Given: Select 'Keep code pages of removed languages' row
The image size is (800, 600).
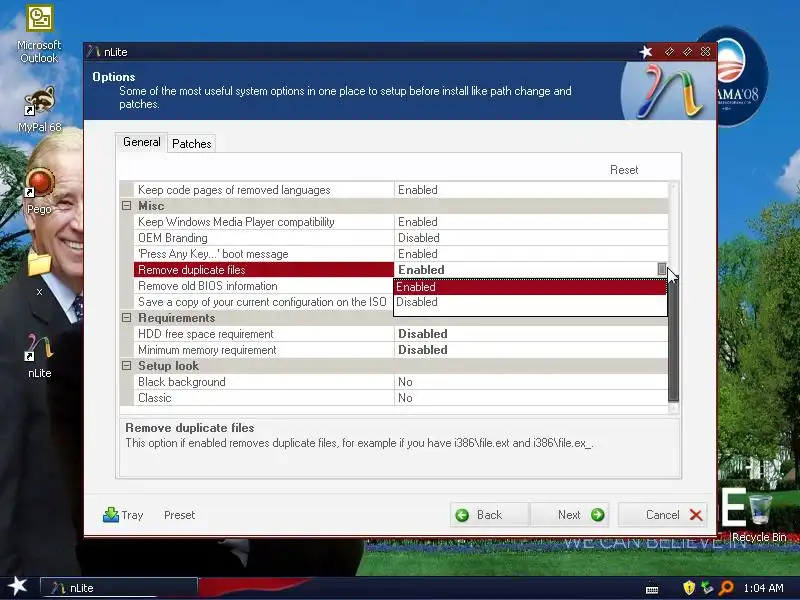Looking at the screenshot, I should (263, 190).
